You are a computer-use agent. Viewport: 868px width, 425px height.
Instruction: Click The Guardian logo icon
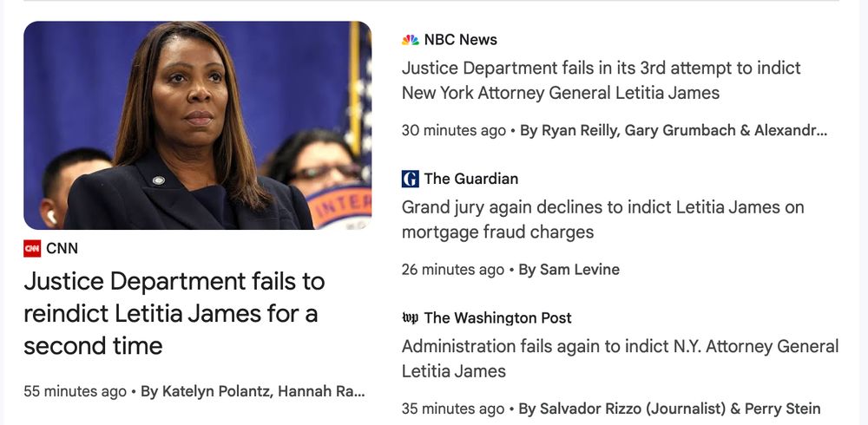click(411, 179)
